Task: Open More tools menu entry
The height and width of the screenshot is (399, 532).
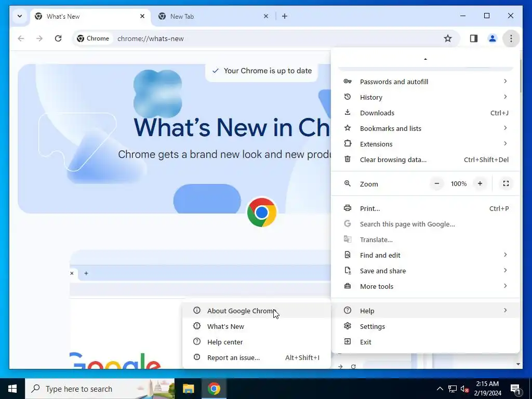Action: click(x=425, y=286)
